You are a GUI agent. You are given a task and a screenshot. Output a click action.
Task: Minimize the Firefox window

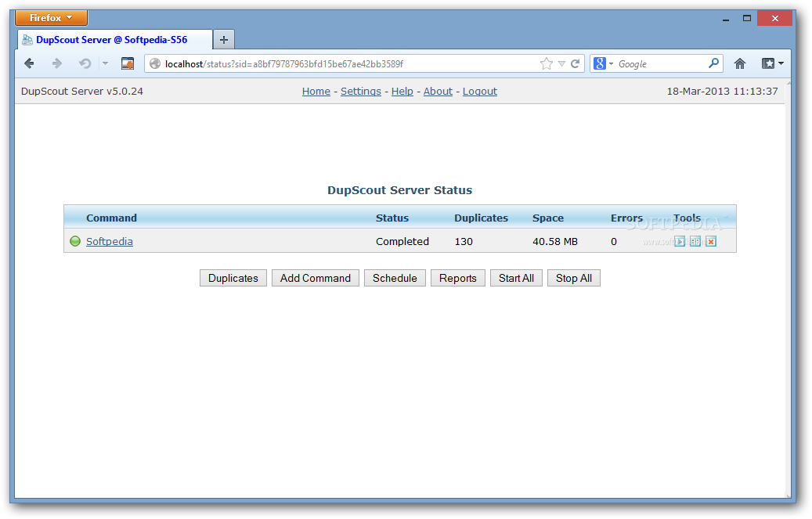[726, 19]
